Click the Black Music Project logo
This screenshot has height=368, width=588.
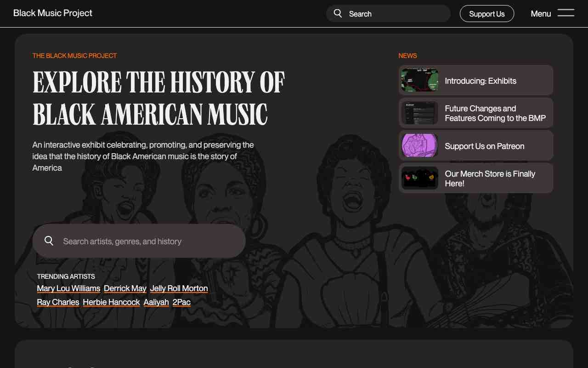point(52,13)
